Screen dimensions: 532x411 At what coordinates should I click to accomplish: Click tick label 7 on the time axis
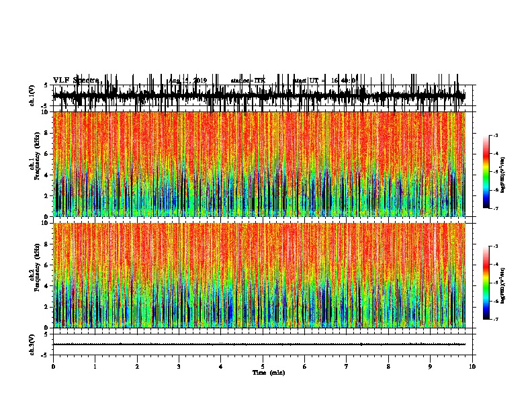pyautogui.click(x=347, y=367)
